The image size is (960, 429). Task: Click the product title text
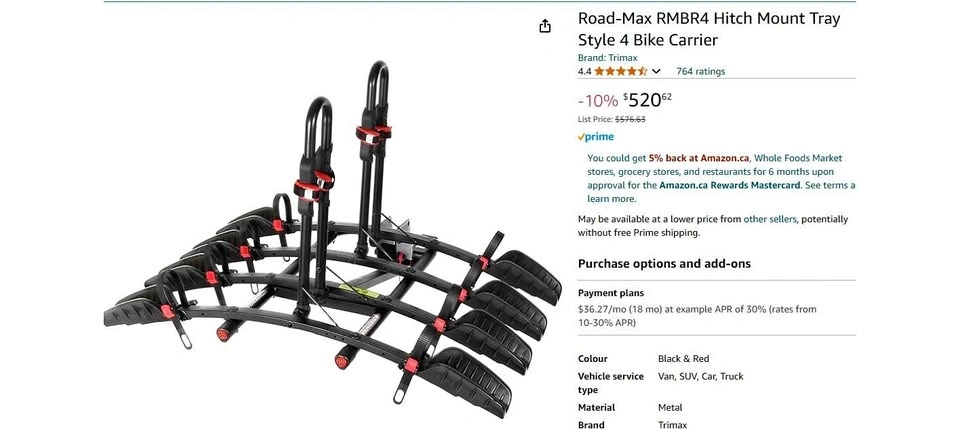[709, 29]
